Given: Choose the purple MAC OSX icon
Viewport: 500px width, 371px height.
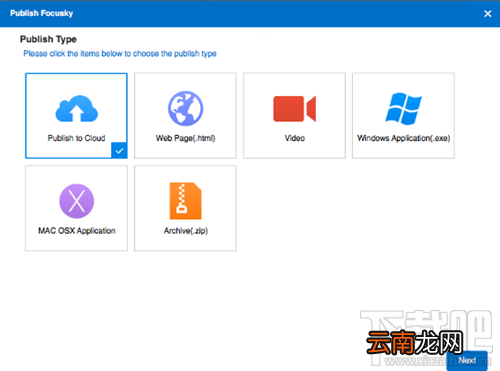Looking at the screenshot, I should click(x=77, y=201).
